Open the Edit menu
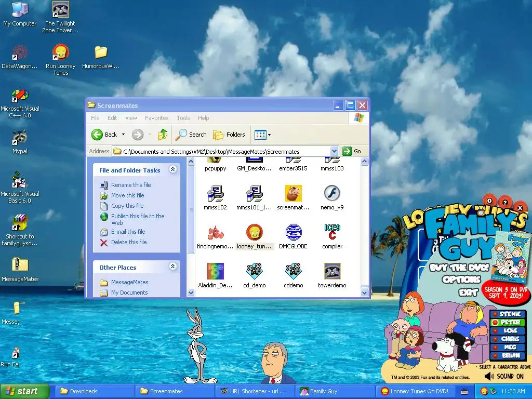The width and height of the screenshot is (532, 399). pyautogui.click(x=112, y=118)
